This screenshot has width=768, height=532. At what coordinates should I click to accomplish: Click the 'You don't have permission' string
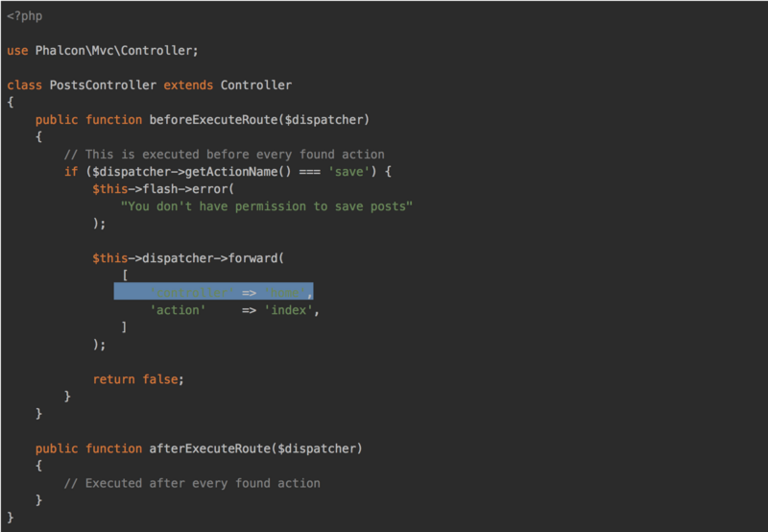[x=266, y=206]
